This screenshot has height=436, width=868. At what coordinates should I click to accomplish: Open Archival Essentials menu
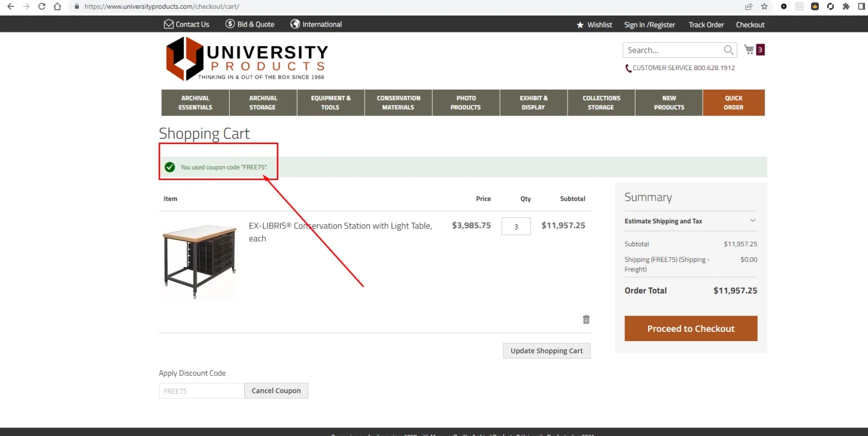(x=195, y=103)
